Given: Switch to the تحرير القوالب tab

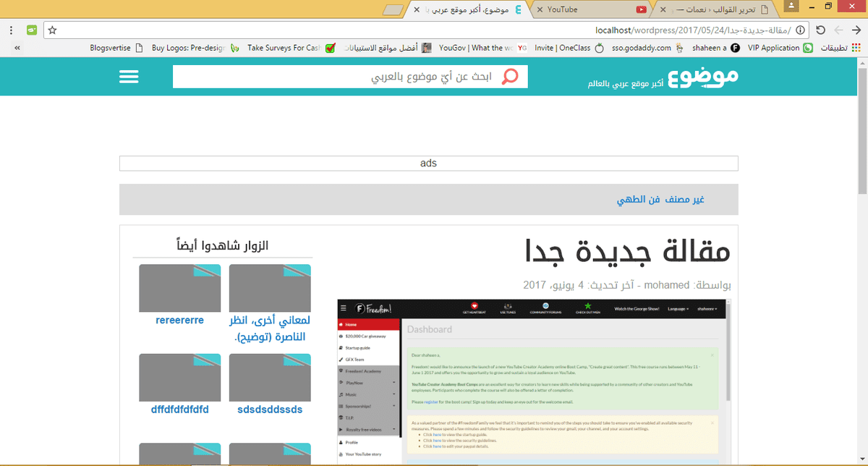Looking at the screenshot, I should click(716, 9).
